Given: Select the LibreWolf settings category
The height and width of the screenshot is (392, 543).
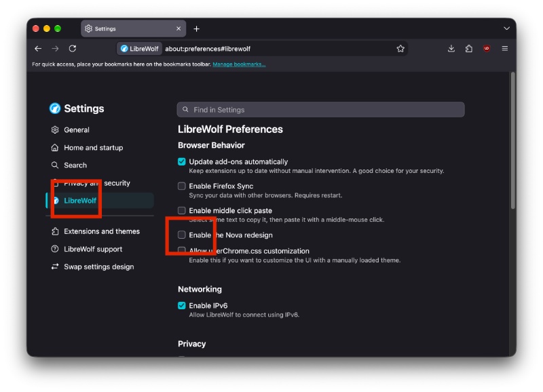Looking at the screenshot, I should pyautogui.click(x=100, y=201).
